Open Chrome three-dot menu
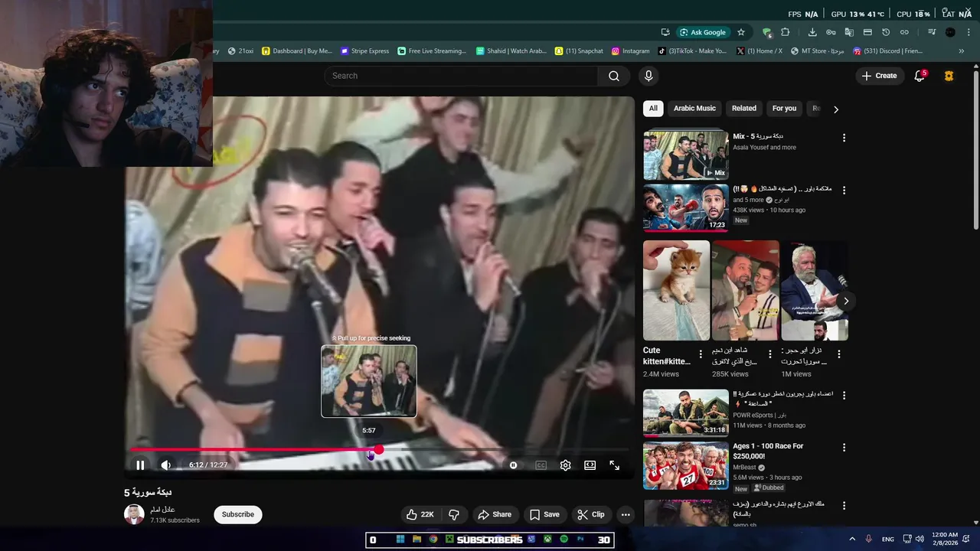 point(969,32)
